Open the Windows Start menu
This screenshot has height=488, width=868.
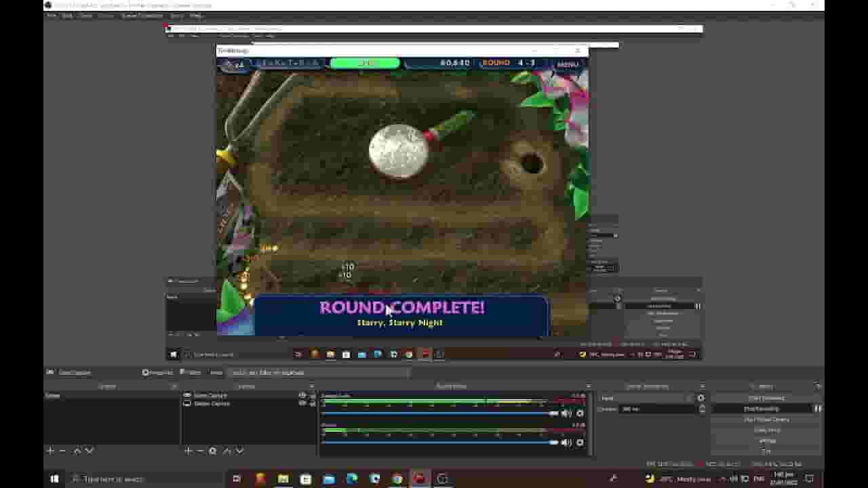pyautogui.click(x=55, y=479)
